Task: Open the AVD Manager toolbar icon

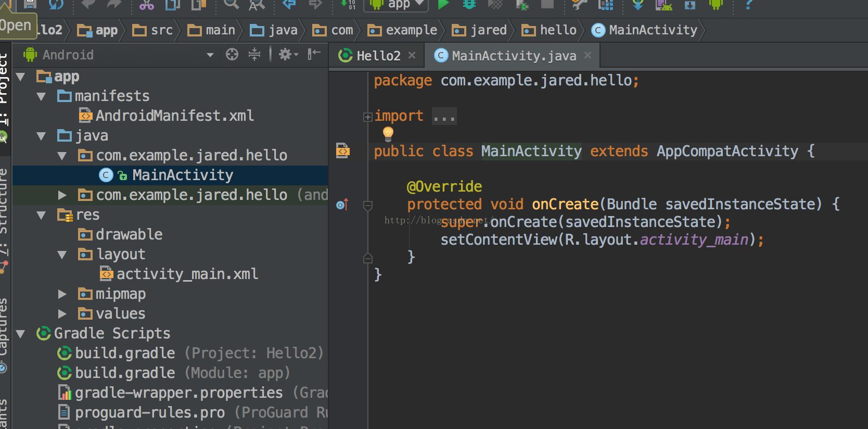Action: pyautogui.click(x=663, y=5)
